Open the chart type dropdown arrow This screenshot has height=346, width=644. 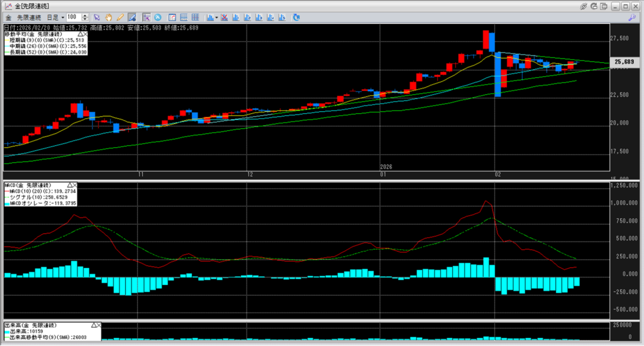point(213,17)
